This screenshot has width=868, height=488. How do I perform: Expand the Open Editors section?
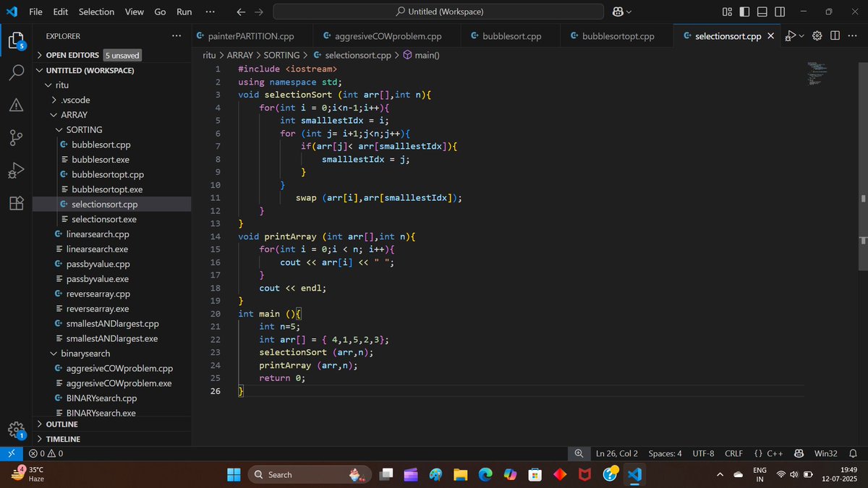point(112,55)
